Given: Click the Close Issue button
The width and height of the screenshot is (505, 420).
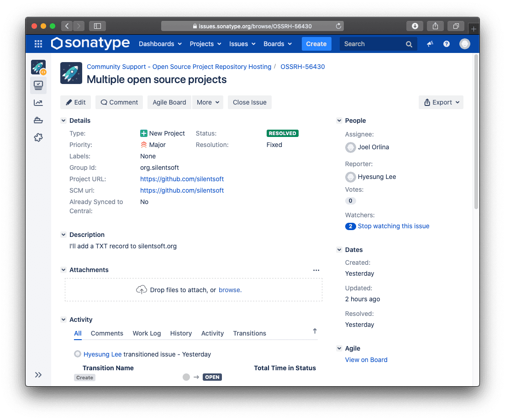Looking at the screenshot, I should [250, 102].
